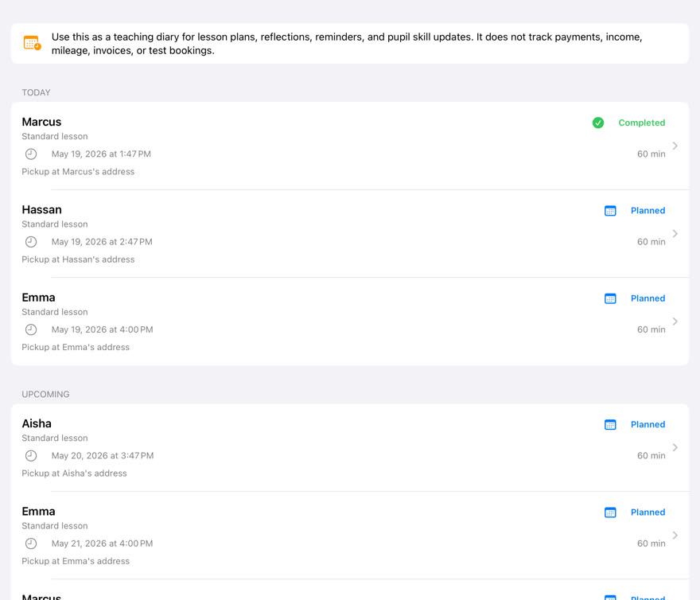The image size is (700, 600).
Task: Click the Planned status label for Aisha
Action: pyautogui.click(x=647, y=424)
